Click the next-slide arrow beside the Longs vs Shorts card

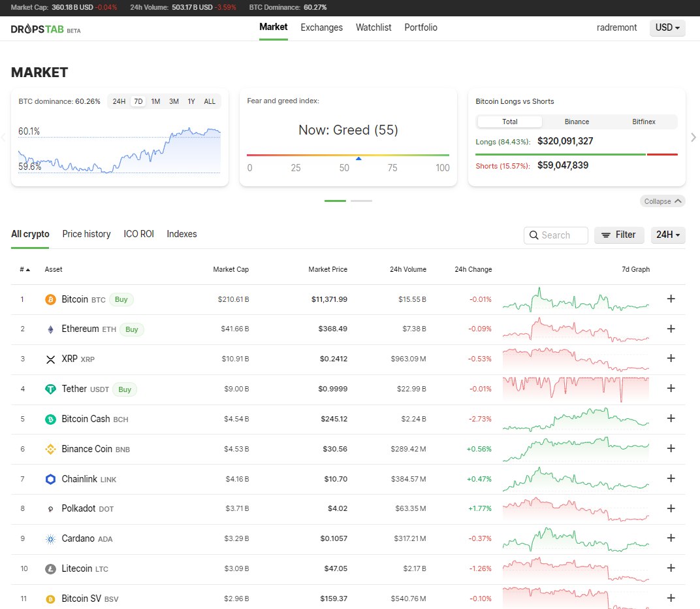[693, 137]
